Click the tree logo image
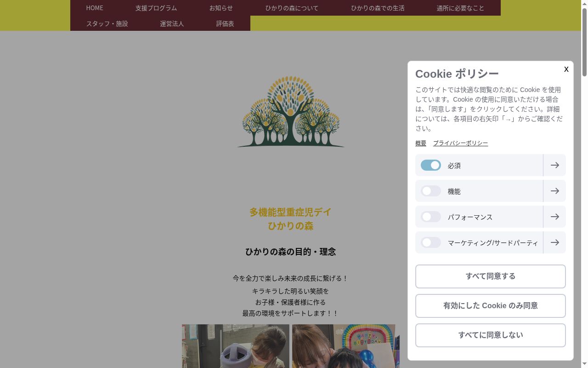 click(291, 112)
